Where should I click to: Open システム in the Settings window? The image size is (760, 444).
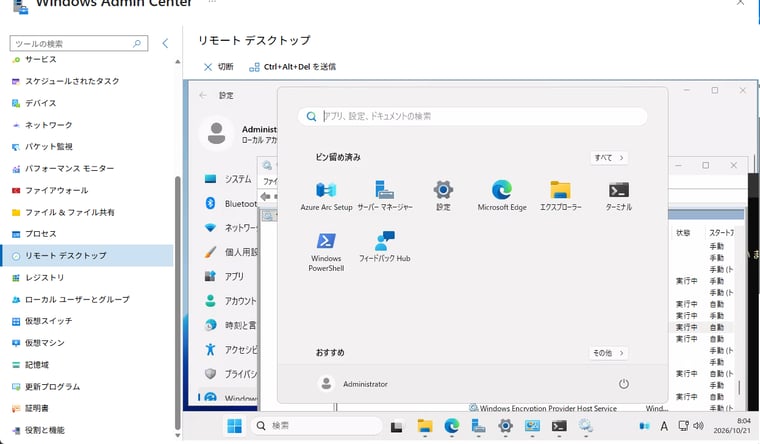(x=229, y=179)
